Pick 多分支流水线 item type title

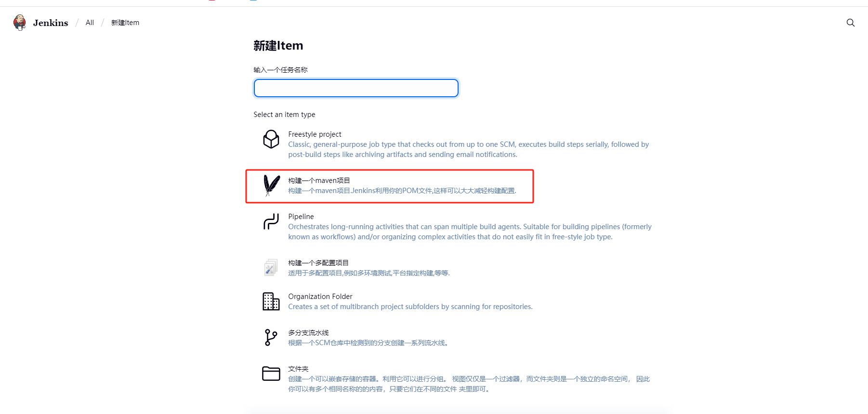coord(308,333)
